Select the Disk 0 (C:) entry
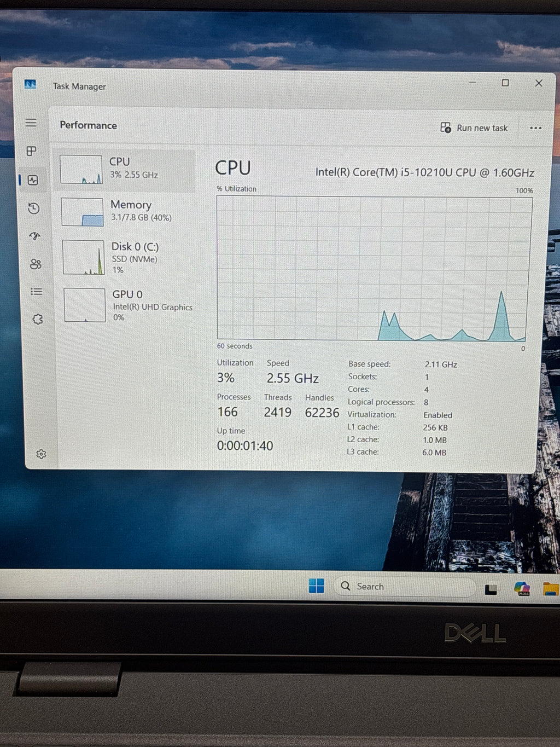This screenshot has height=747, width=560. click(126, 257)
